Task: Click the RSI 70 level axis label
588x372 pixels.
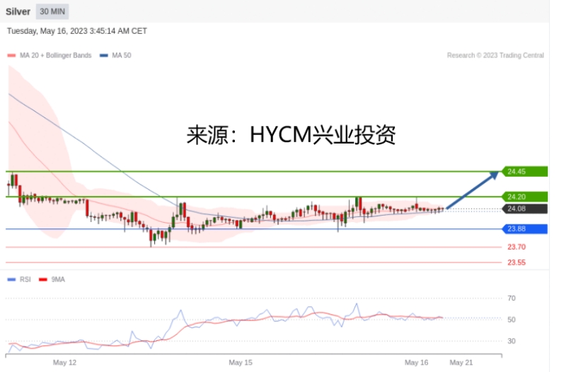Action: (511, 298)
